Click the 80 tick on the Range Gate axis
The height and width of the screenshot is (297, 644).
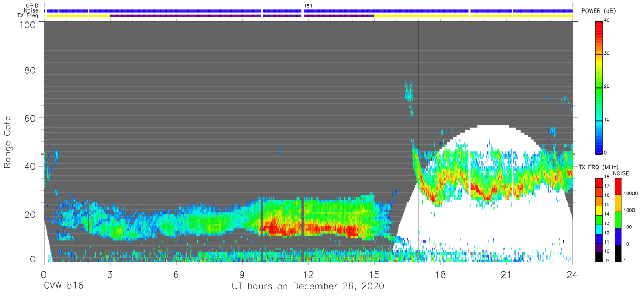pyautogui.click(x=30, y=70)
